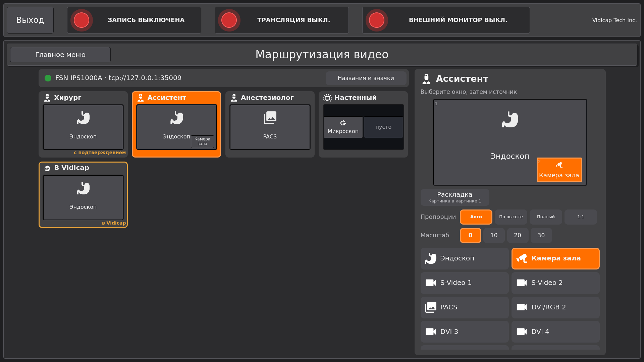Select the Ассистент monitor tile

(176, 124)
